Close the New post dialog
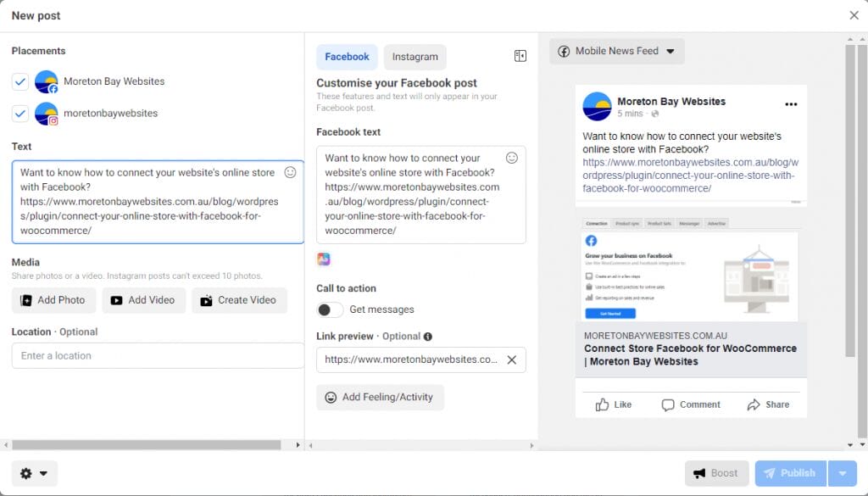Screen dimensions: 868x496 [854, 15]
